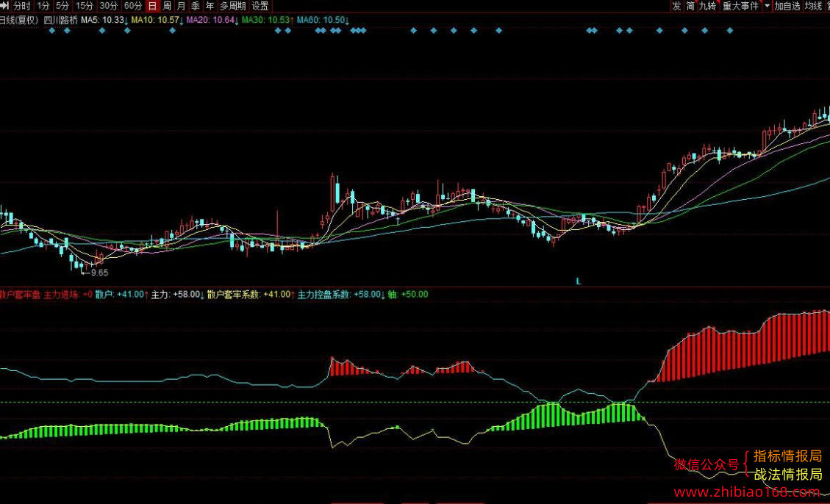
Task: Switch to the 日 daily period tab
Action: 152,6
